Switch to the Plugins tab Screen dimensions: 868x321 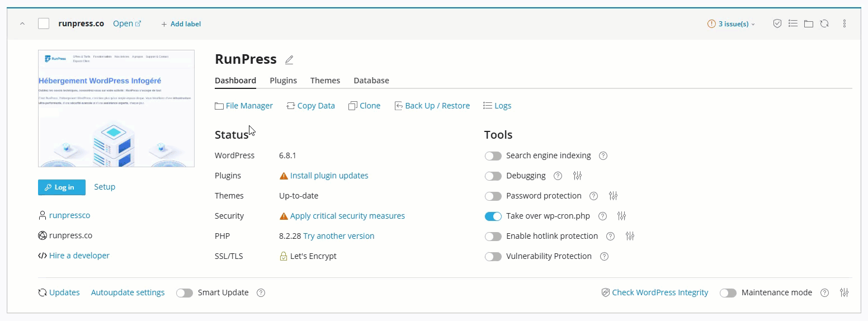[283, 81]
